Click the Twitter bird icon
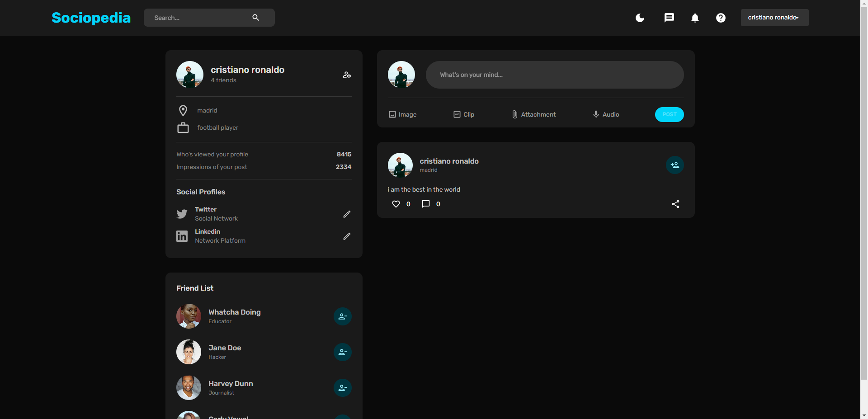Image resolution: width=868 pixels, height=419 pixels. coord(182,214)
